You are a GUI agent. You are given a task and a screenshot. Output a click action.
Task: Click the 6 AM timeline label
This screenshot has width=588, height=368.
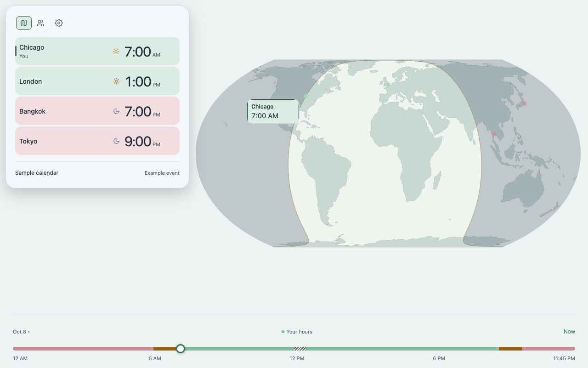pyautogui.click(x=155, y=358)
